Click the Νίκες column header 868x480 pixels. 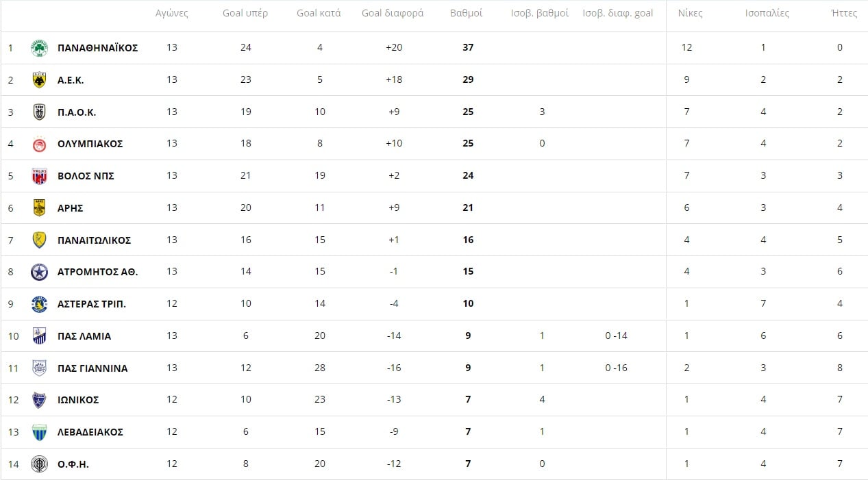(x=690, y=13)
